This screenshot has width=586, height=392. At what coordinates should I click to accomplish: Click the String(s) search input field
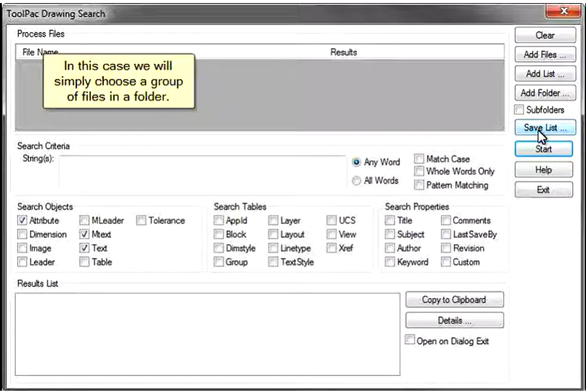pos(202,171)
